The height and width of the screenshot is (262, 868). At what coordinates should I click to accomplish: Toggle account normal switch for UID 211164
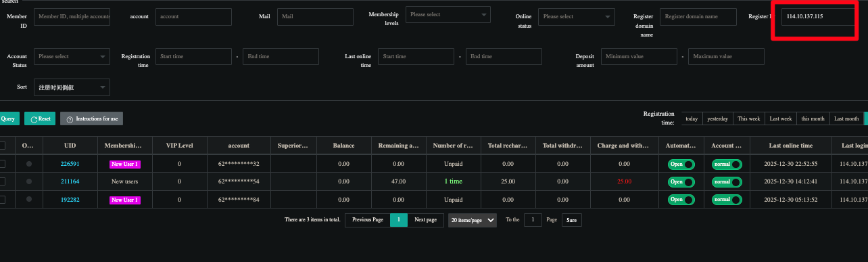point(727,181)
